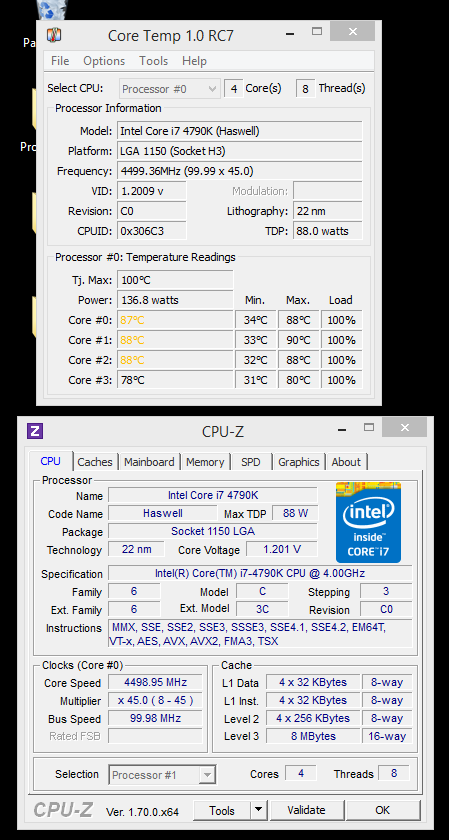The height and width of the screenshot is (840, 449).
Task: Switch to the Mainboard tab
Action: point(149,462)
